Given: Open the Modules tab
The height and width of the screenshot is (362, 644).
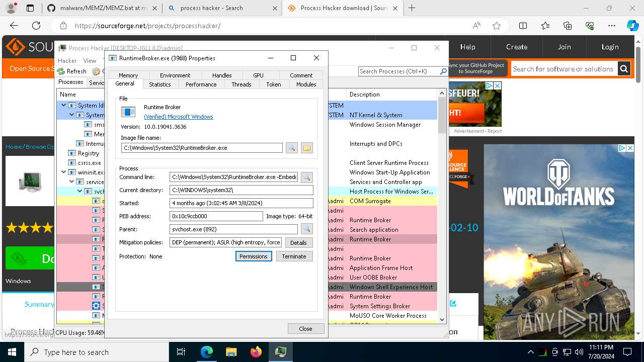Looking at the screenshot, I should [x=306, y=84].
